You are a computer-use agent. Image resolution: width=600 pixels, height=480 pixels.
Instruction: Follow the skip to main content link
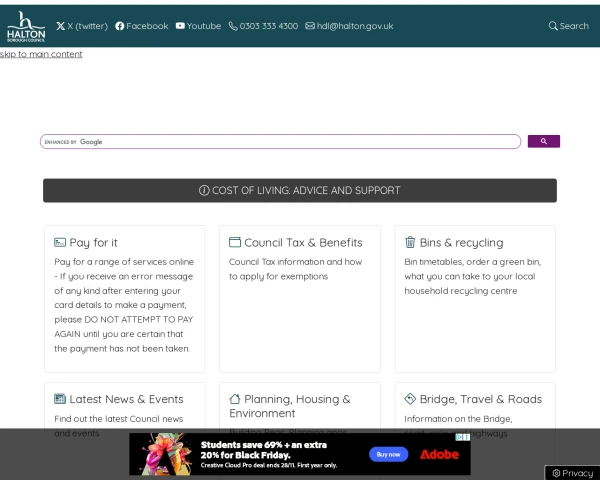tap(41, 54)
